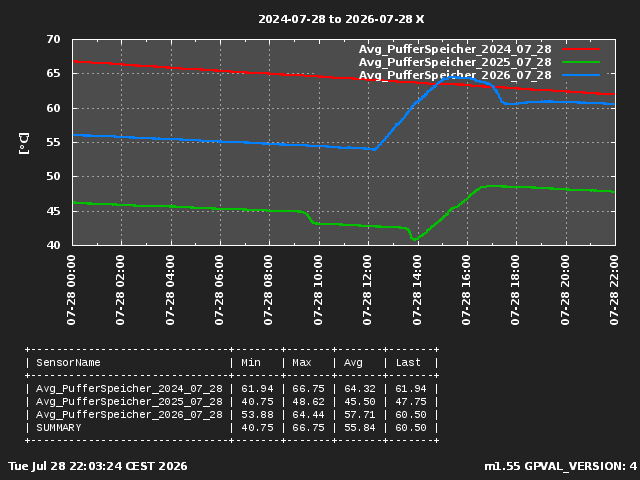
Task: Click the blue legend line sample
Action: pyautogui.click(x=581, y=75)
